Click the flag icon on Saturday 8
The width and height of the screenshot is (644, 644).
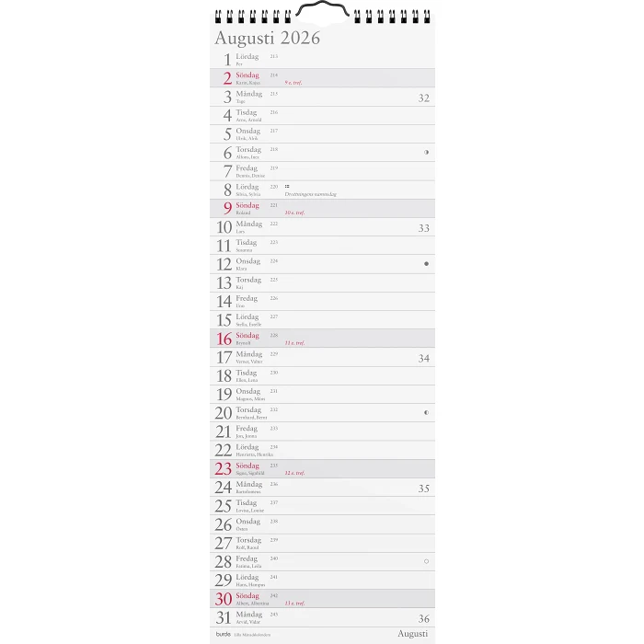click(x=287, y=187)
